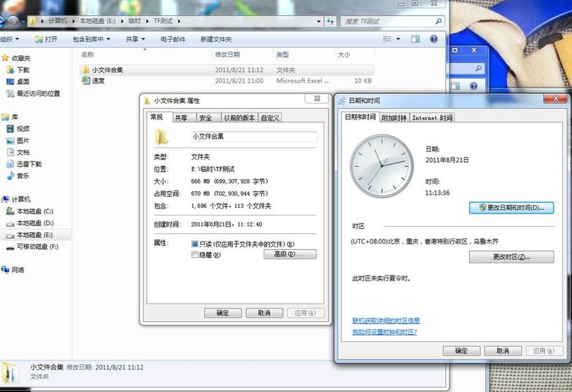
Task: Click the 高级 advanced button
Action: point(290,254)
